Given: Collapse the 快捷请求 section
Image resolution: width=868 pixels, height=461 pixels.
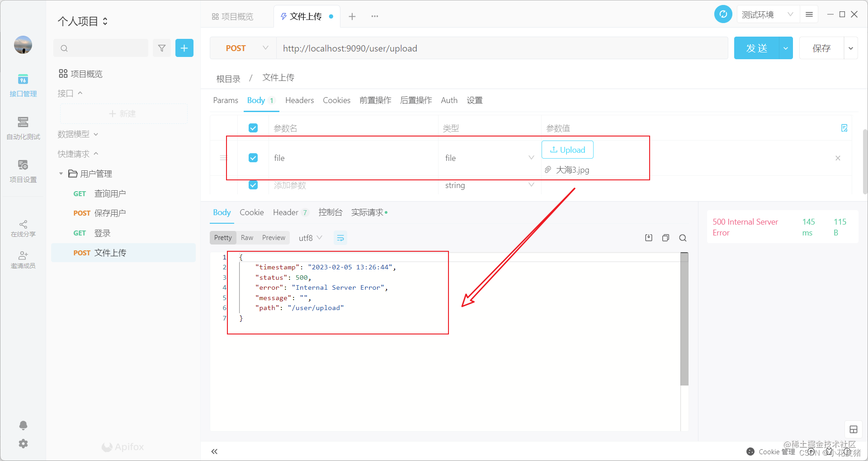Looking at the screenshot, I should pyautogui.click(x=78, y=154).
